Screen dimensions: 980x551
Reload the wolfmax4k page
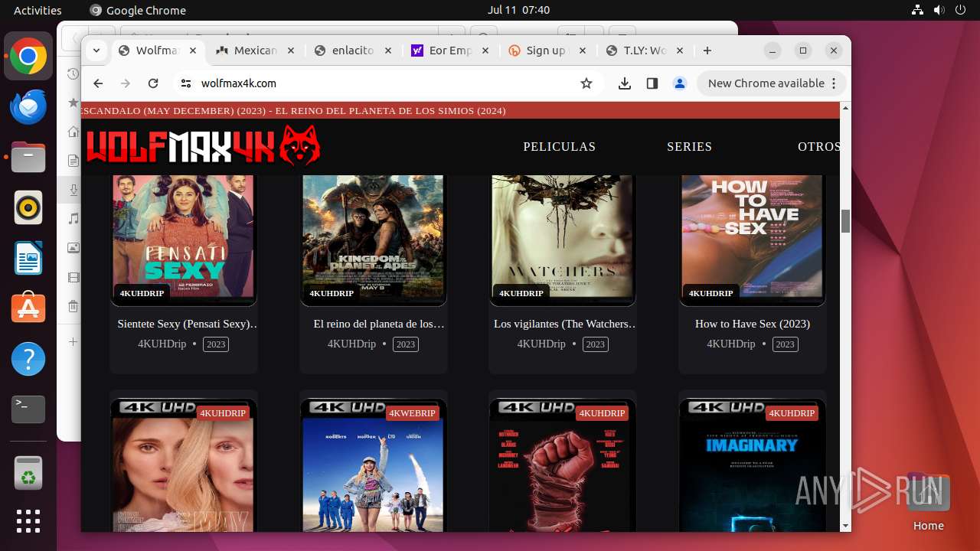tap(153, 83)
